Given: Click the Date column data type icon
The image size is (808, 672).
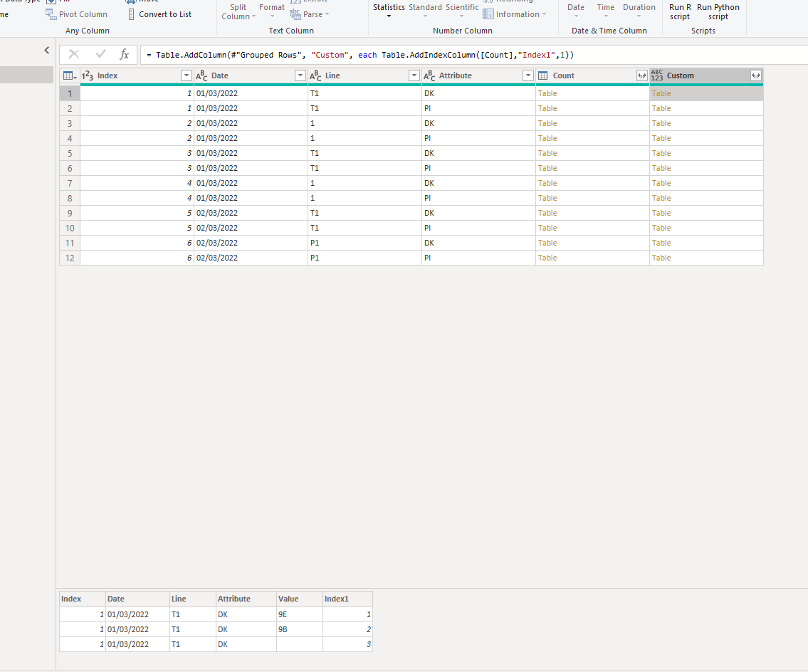Looking at the screenshot, I should pos(201,75).
